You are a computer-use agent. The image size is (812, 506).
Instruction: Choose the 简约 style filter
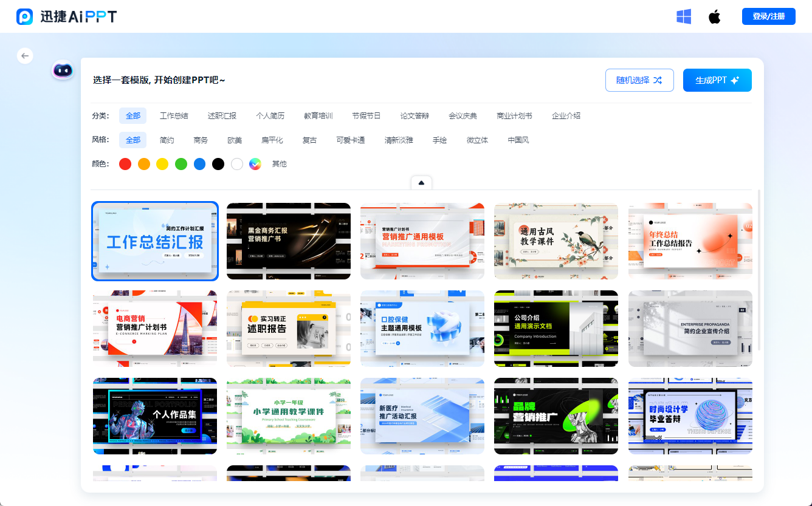(167, 140)
